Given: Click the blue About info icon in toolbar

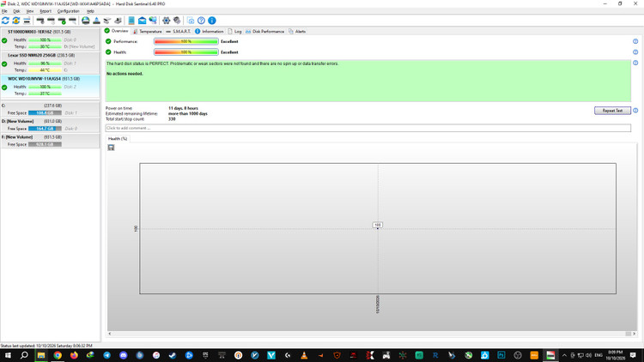Looking at the screenshot, I should [212, 21].
